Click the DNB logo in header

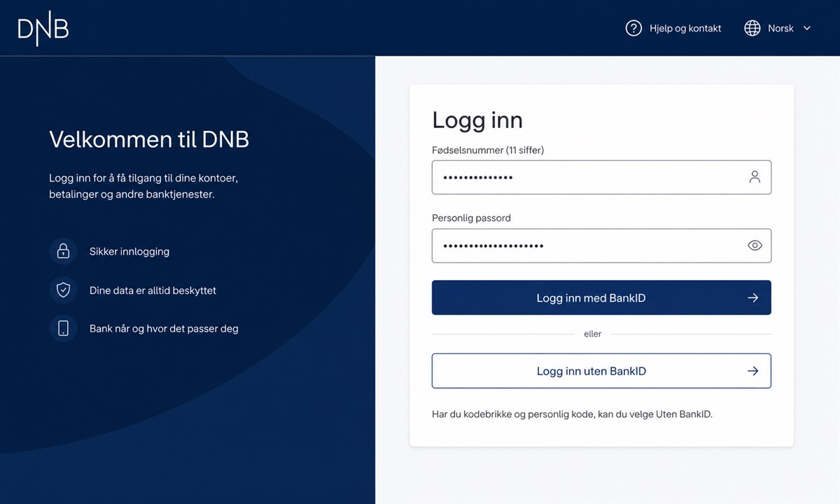(x=43, y=28)
